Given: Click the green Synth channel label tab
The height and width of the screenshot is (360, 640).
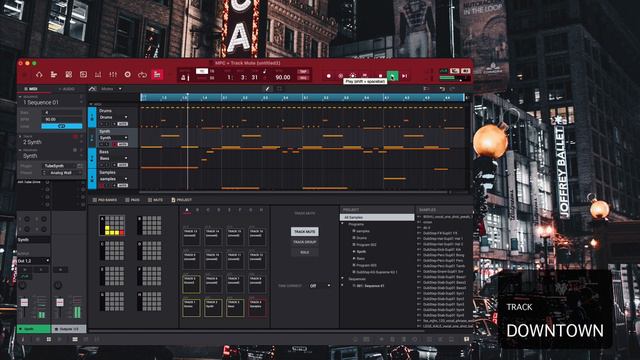Looking at the screenshot, I should point(34,329).
